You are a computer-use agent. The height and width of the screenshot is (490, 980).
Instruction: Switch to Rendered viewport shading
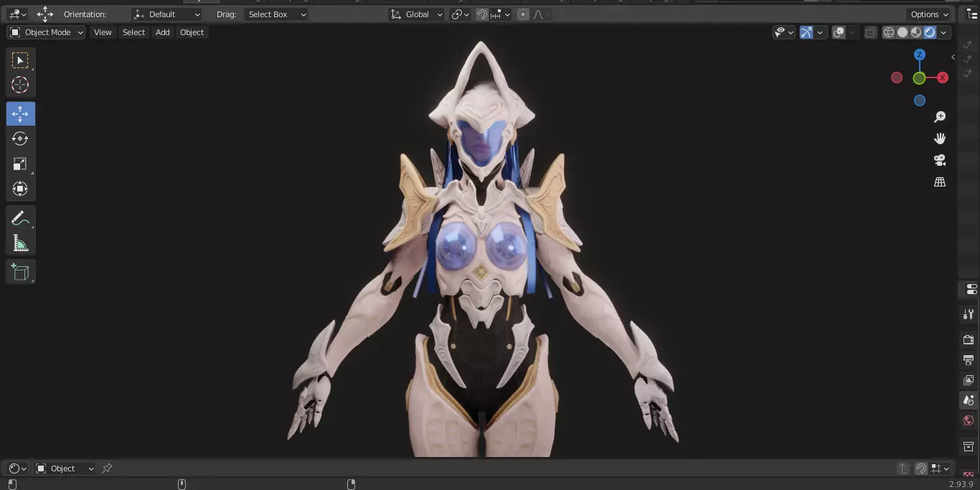(930, 32)
